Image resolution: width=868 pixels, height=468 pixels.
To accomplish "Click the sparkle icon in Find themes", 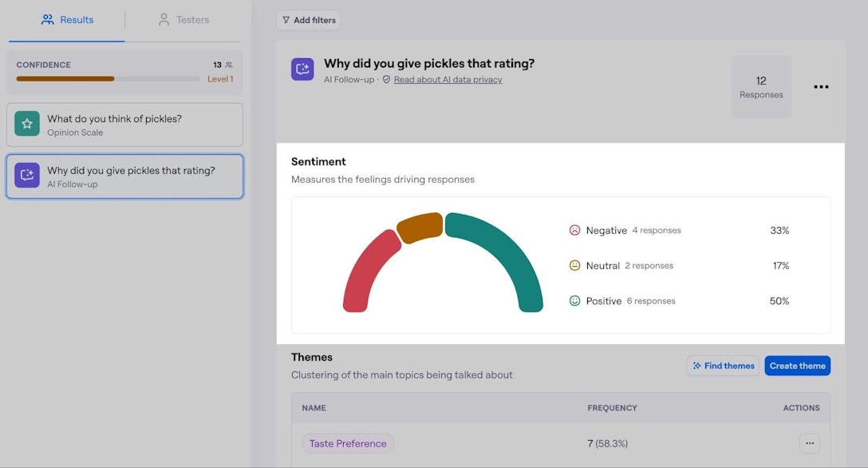I will (697, 366).
